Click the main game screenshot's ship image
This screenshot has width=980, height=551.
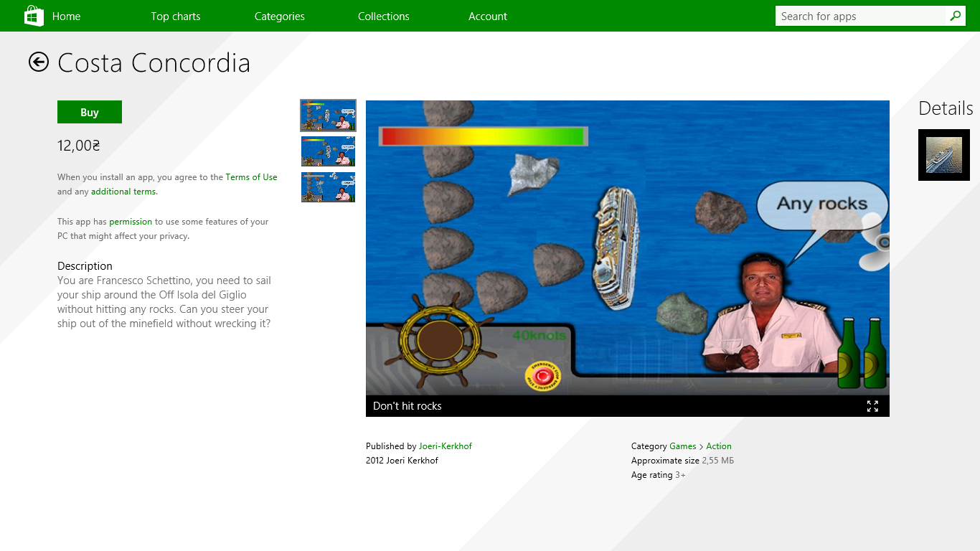tap(616, 249)
